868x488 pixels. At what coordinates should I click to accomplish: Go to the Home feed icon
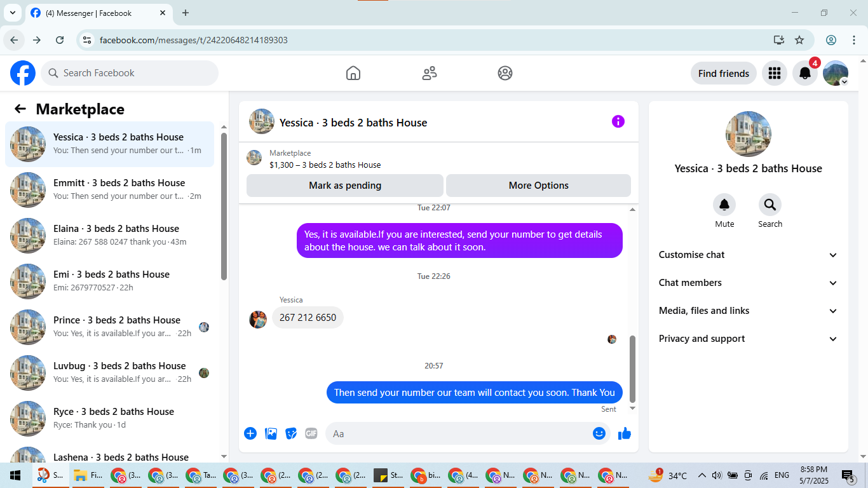click(x=353, y=73)
